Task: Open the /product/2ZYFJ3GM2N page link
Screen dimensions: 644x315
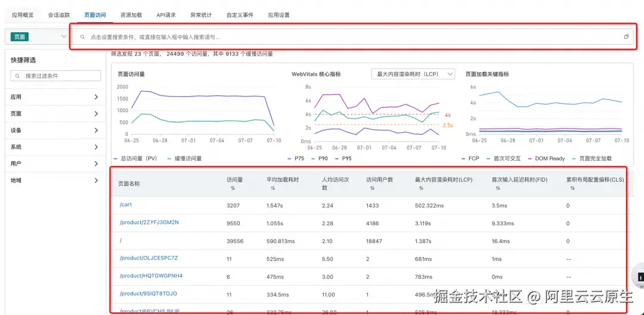Action: click(150, 222)
